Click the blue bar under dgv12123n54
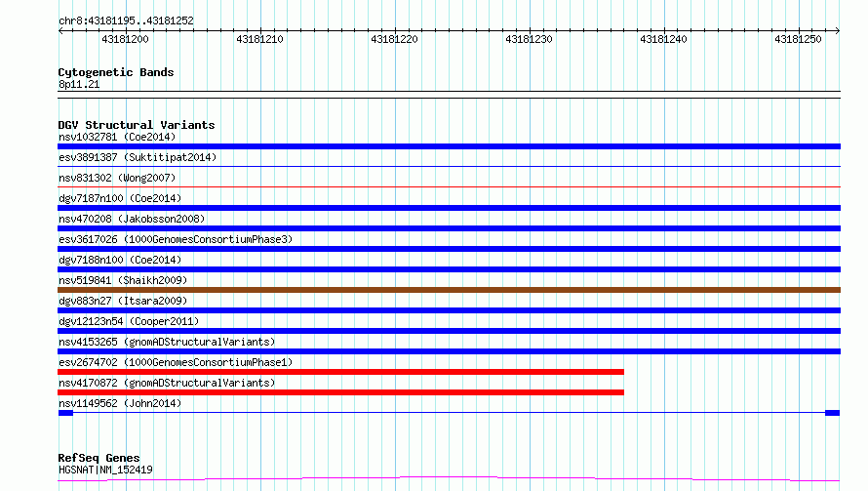Viewport: 868px width, 491px height. (x=449, y=331)
